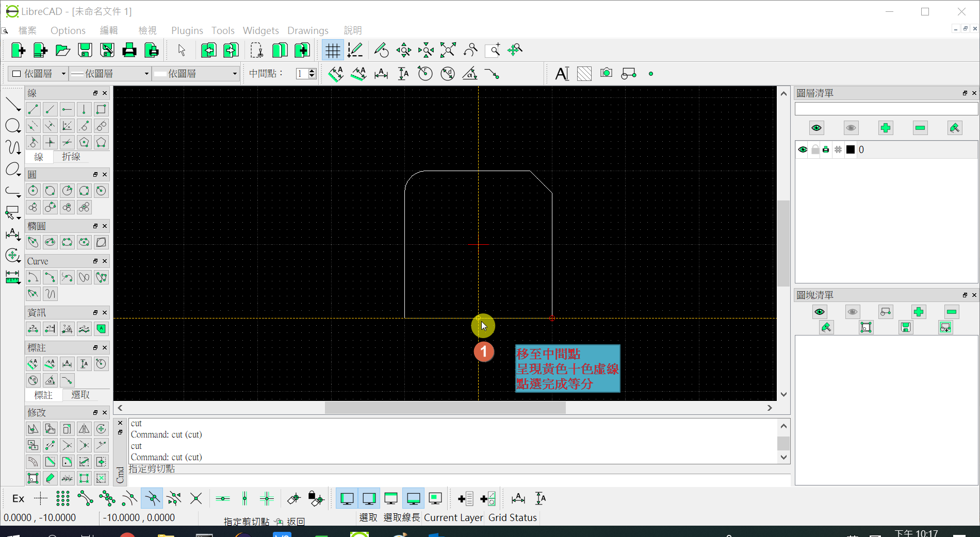Open the Tools menu
The image size is (980, 537).
(223, 30)
